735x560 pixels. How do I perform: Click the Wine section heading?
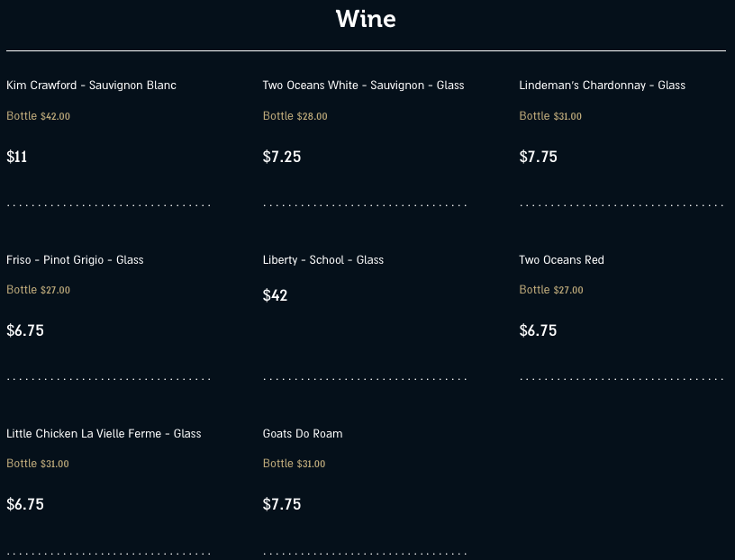tap(366, 19)
